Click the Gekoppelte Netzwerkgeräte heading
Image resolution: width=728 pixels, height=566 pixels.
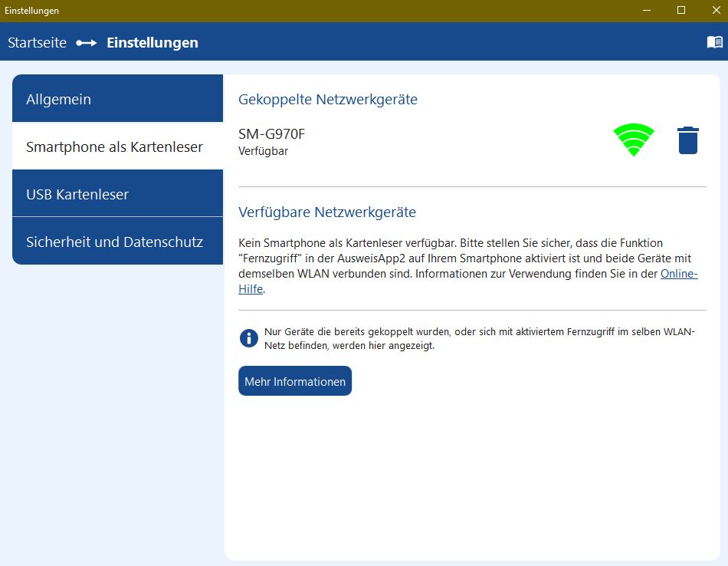point(328,99)
